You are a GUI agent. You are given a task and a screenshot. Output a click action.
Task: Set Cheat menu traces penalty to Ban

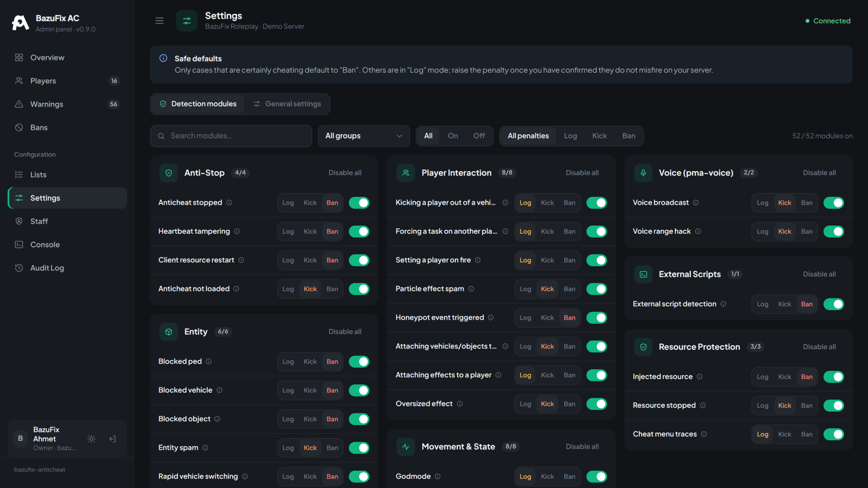(806, 434)
